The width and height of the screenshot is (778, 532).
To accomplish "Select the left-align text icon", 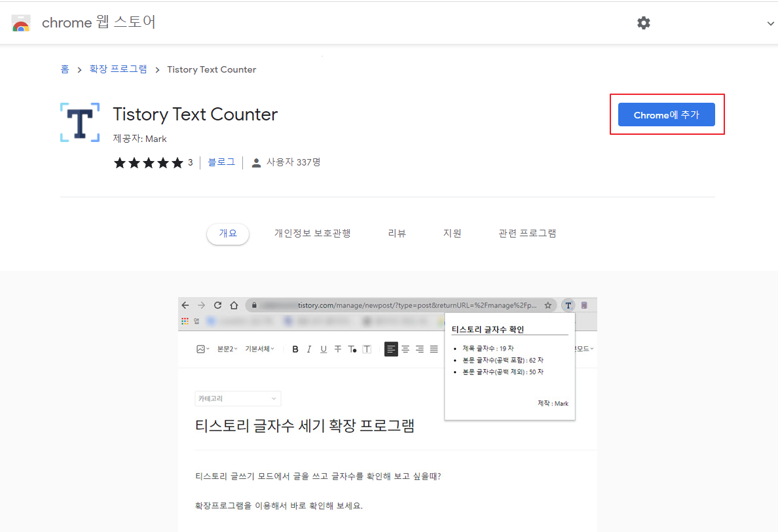I will (x=391, y=349).
